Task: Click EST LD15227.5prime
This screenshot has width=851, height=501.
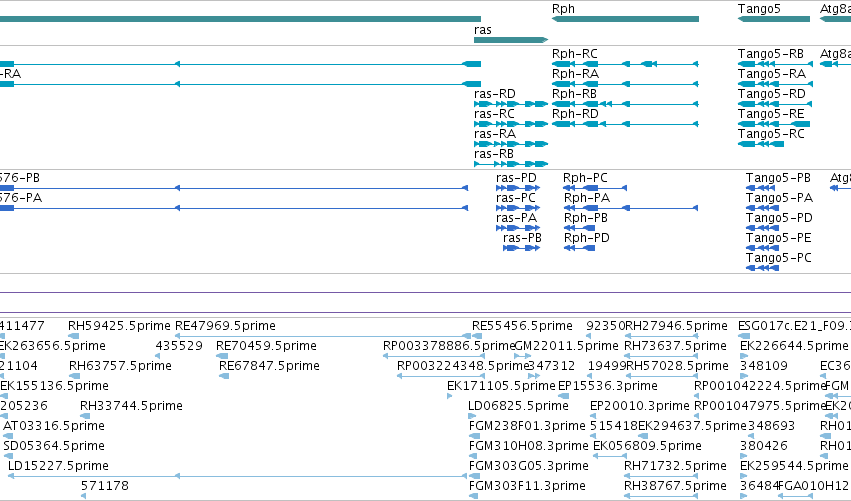Action: [58, 467]
